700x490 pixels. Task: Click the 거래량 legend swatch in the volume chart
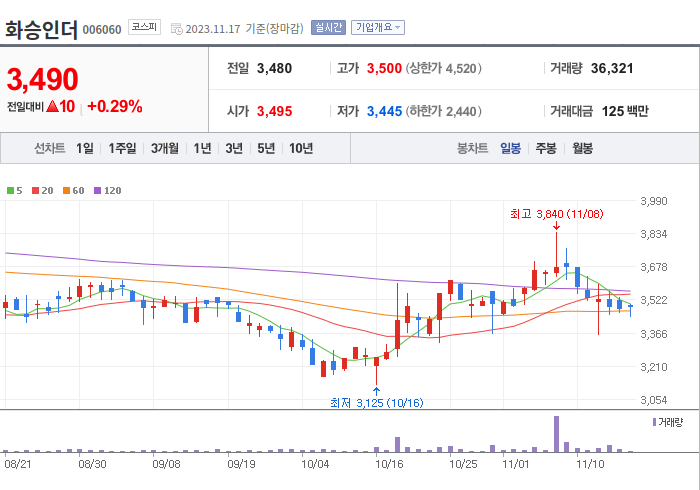(x=654, y=422)
